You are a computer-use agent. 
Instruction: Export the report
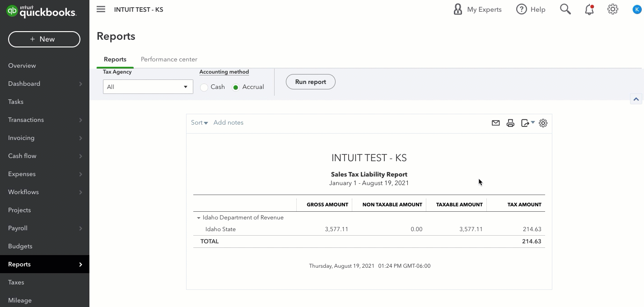526,123
